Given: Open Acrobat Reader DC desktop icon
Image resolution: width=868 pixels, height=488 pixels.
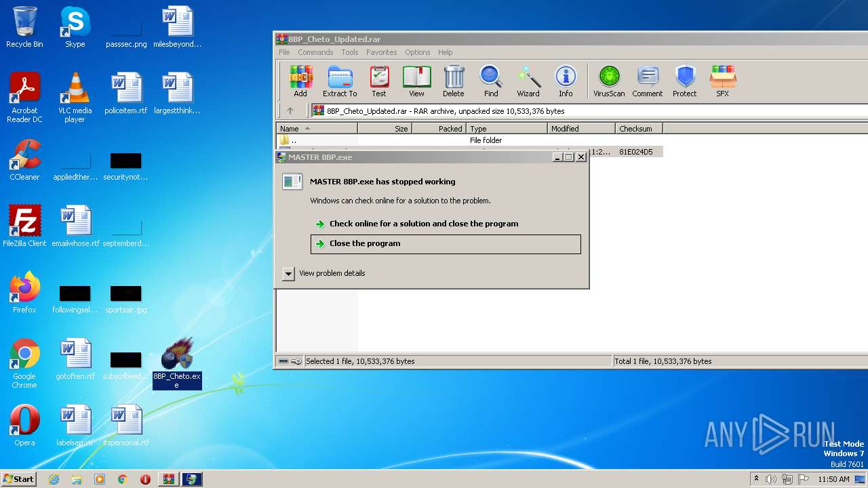Looking at the screenshot, I should click(x=24, y=98).
